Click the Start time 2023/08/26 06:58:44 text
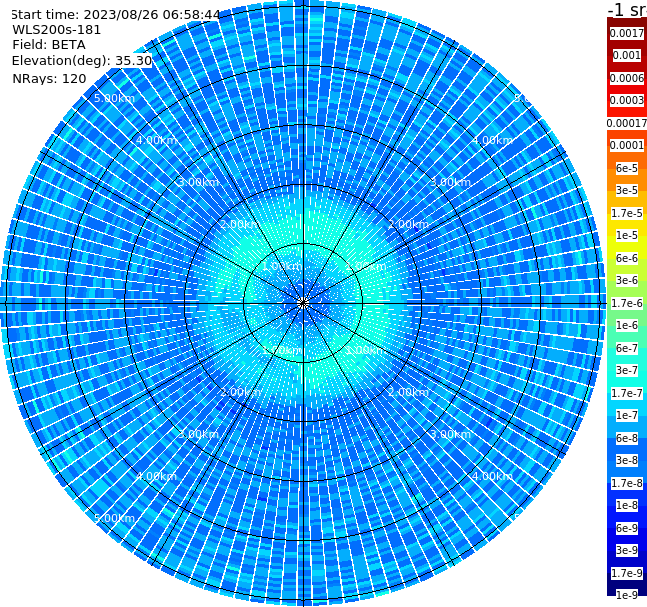The image size is (647, 607). (x=115, y=15)
